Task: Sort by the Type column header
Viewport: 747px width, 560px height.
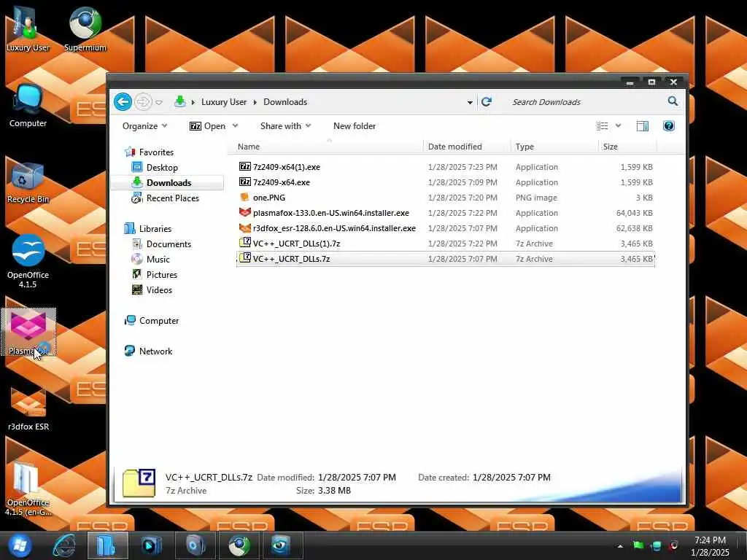Action: 554,147
